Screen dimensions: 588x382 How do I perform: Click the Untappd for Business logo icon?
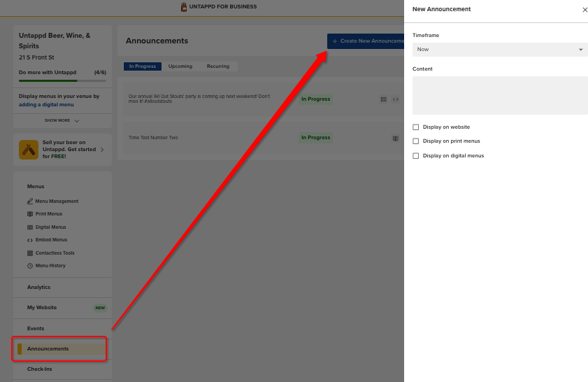184,7
